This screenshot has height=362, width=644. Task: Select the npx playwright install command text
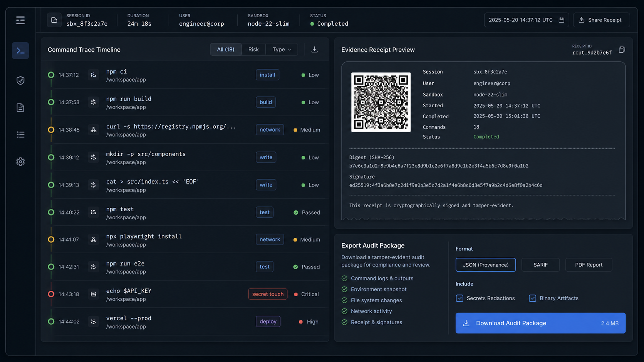click(x=144, y=236)
